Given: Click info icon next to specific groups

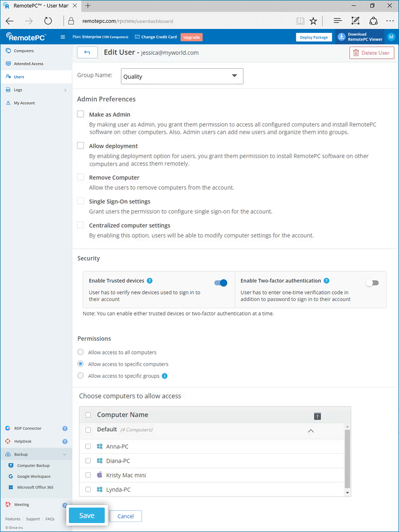Looking at the screenshot, I should click(x=165, y=376).
